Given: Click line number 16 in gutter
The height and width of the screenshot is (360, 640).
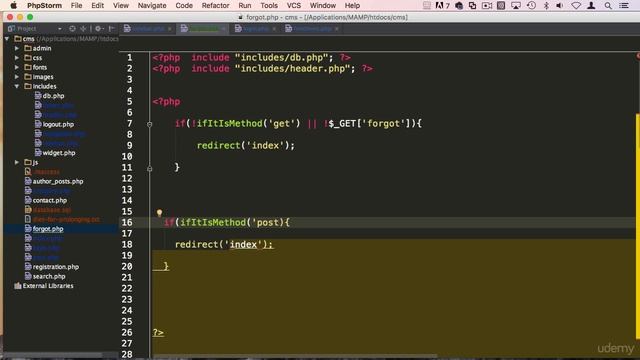Looking at the screenshot, I should (127, 222).
